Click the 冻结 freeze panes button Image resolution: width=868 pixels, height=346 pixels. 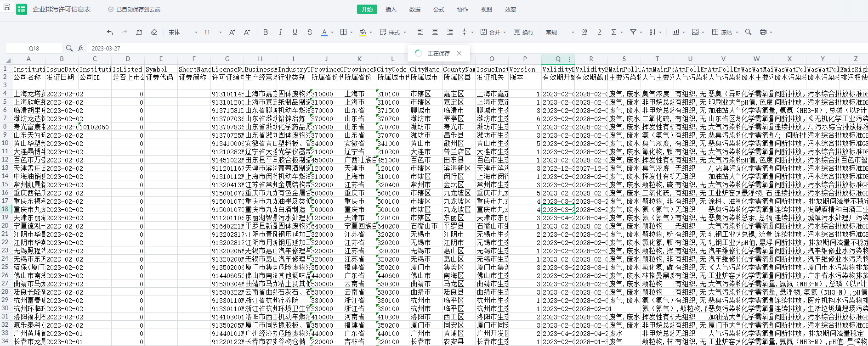[x=722, y=32]
